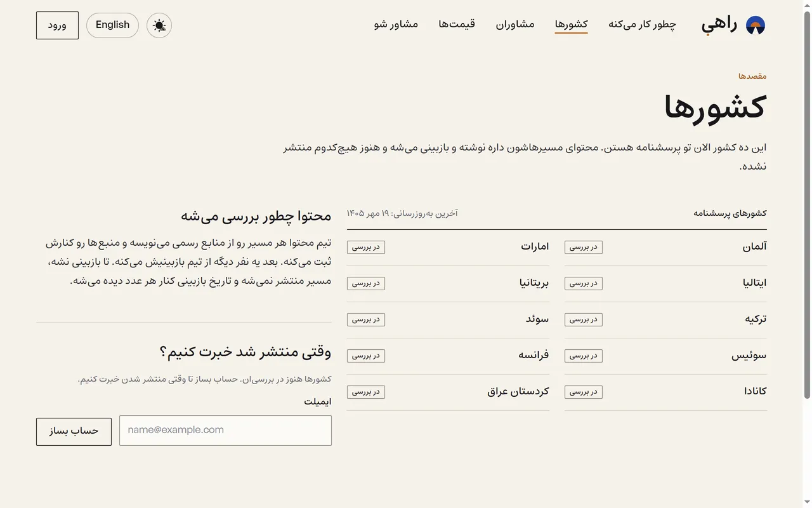Go to مشاوران nav item
812x508 pixels.
tap(515, 25)
